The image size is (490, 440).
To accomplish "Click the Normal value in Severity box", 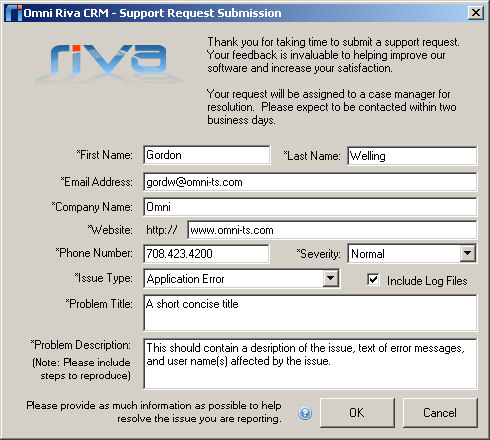I will [x=368, y=254].
